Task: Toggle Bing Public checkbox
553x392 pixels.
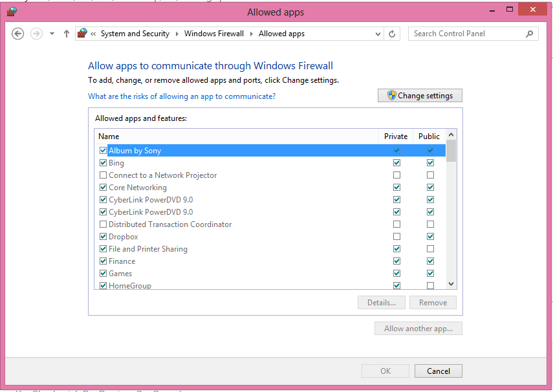Action: 430,162
